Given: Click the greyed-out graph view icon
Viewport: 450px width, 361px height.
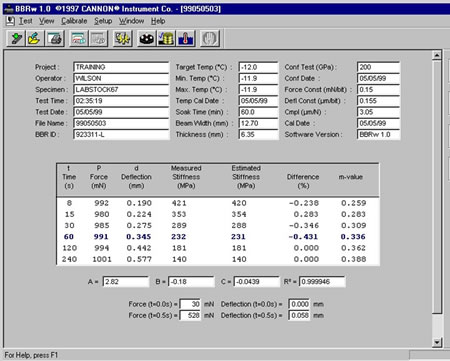Looking at the screenshot, I should pos(98,39).
